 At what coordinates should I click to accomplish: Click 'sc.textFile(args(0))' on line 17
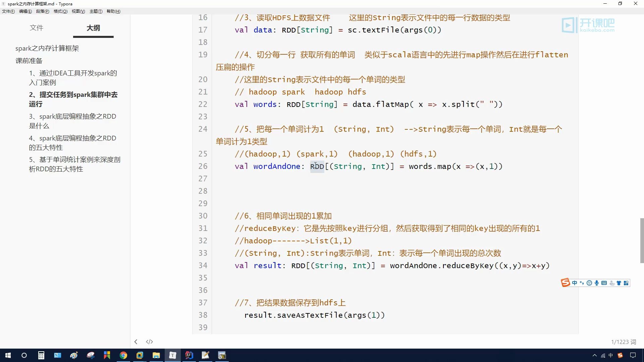(x=394, y=30)
